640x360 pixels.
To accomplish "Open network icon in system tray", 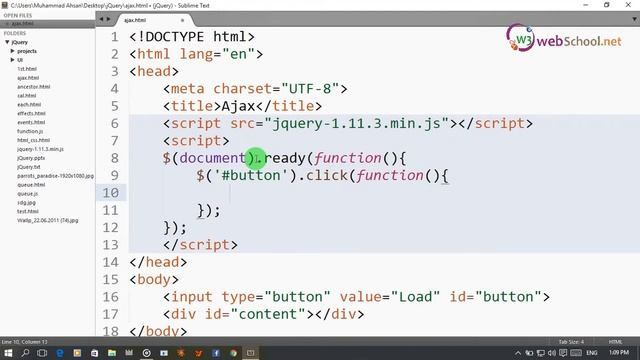I will coord(541,353).
